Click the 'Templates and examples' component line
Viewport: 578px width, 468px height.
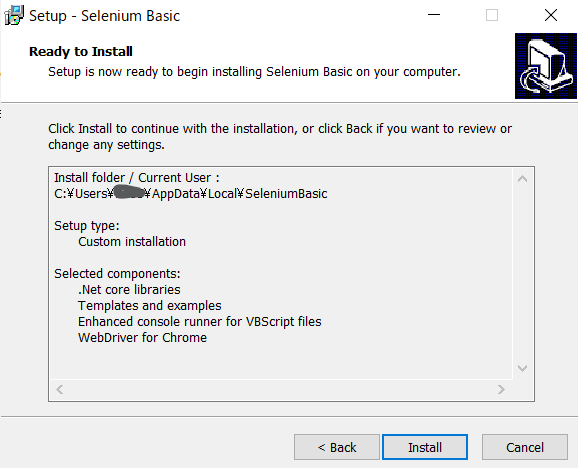coord(150,306)
